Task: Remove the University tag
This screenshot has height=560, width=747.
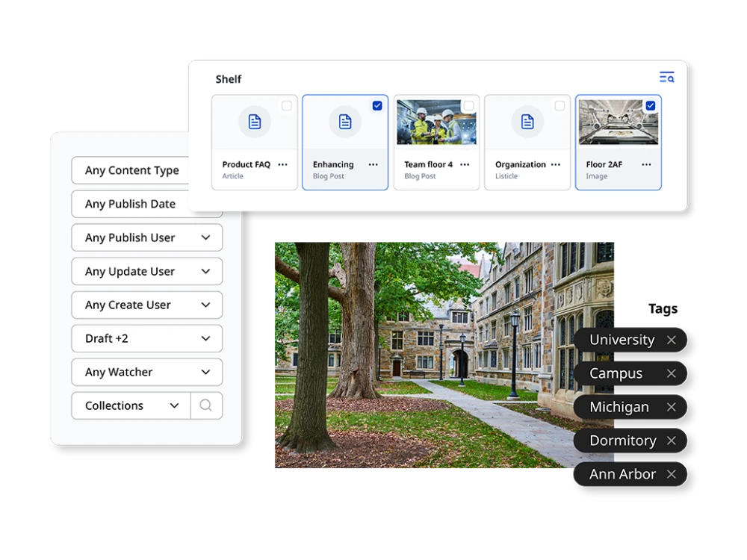Action: pos(671,340)
